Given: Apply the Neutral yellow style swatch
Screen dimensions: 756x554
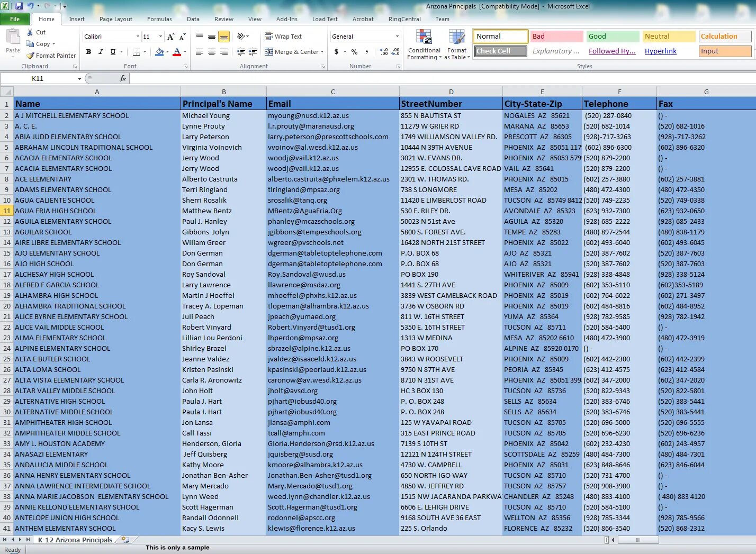Looking at the screenshot, I should 669,37.
